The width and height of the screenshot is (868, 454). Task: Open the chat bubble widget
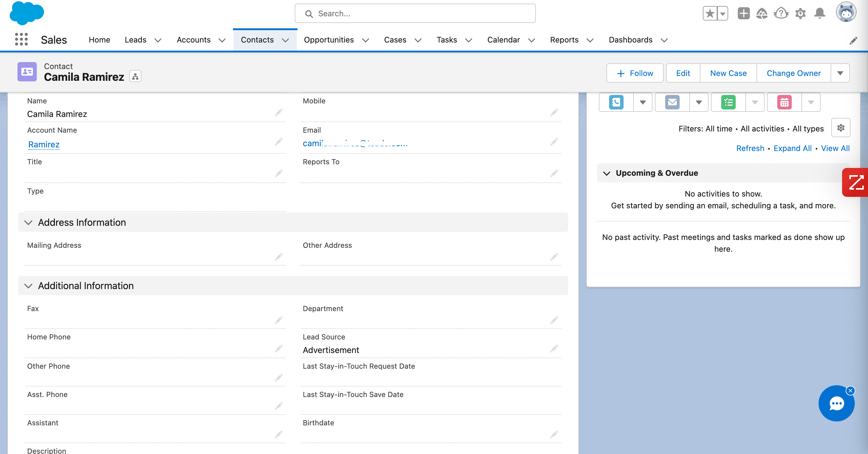836,403
